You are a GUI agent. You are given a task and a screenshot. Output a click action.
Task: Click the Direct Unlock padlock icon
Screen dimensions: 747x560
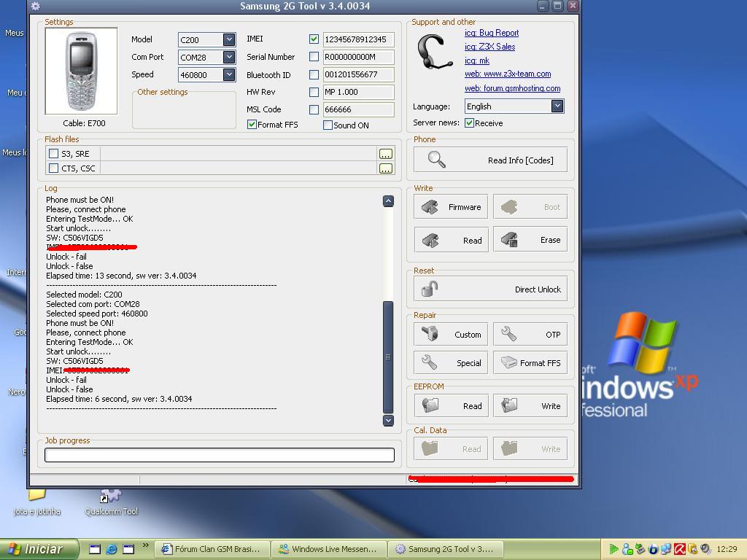click(429, 289)
